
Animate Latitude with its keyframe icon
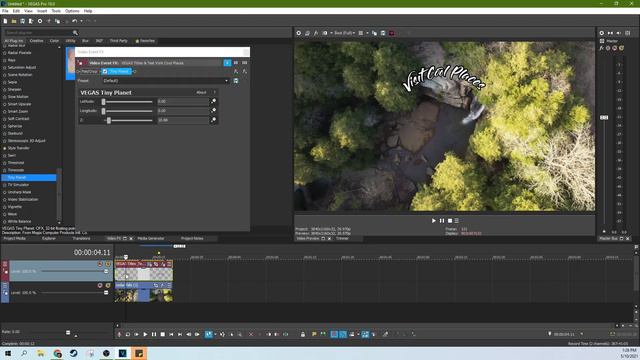click(213, 101)
